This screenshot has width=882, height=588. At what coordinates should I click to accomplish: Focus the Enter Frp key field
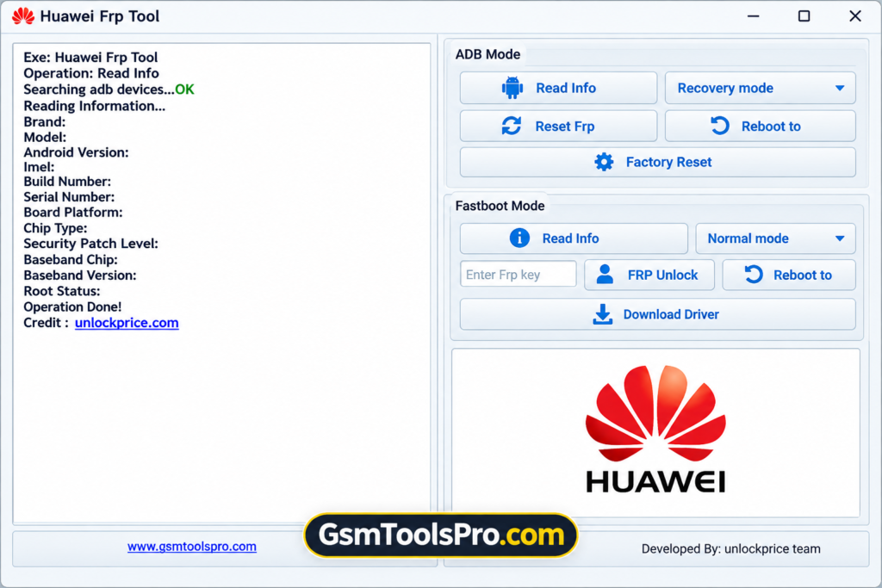click(x=518, y=275)
